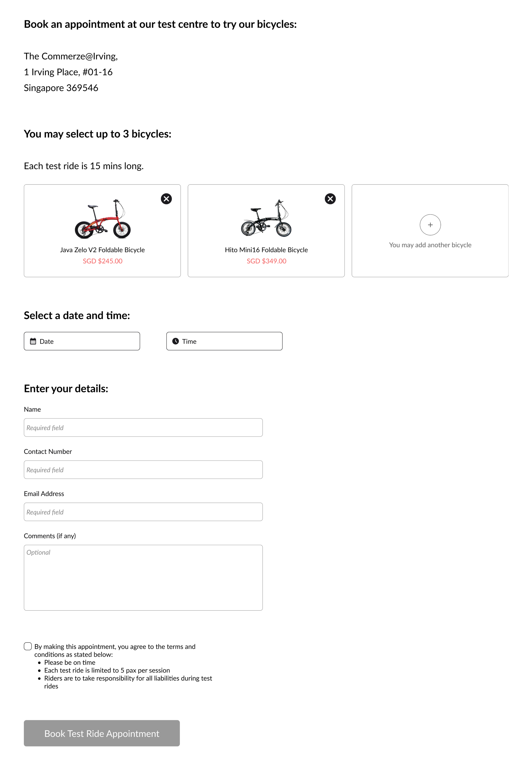The height and width of the screenshot is (764, 532).
Task: Agree to the terms and conditions checkbox
Action: pyautogui.click(x=28, y=646)
